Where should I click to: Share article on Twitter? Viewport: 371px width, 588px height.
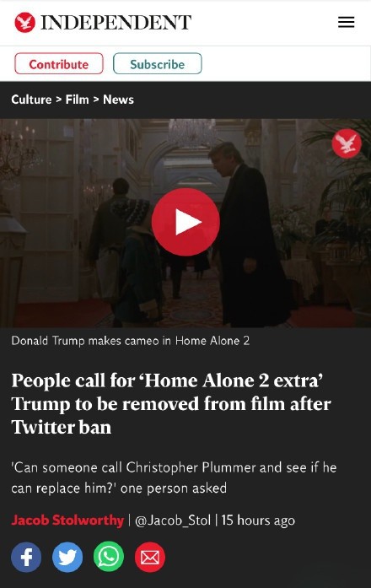[x=67, y=558]
